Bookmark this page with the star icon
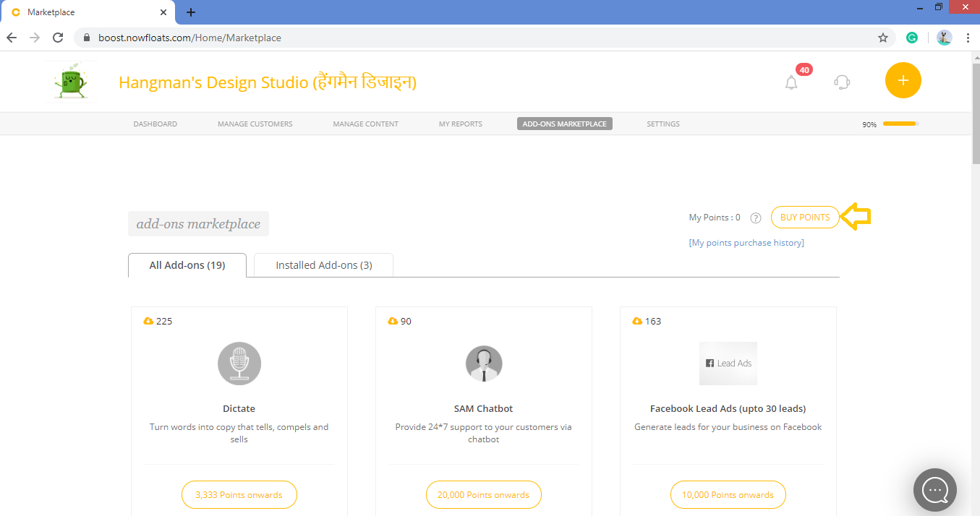This screenshot has height=516, width=980. [x=882, y=38]
